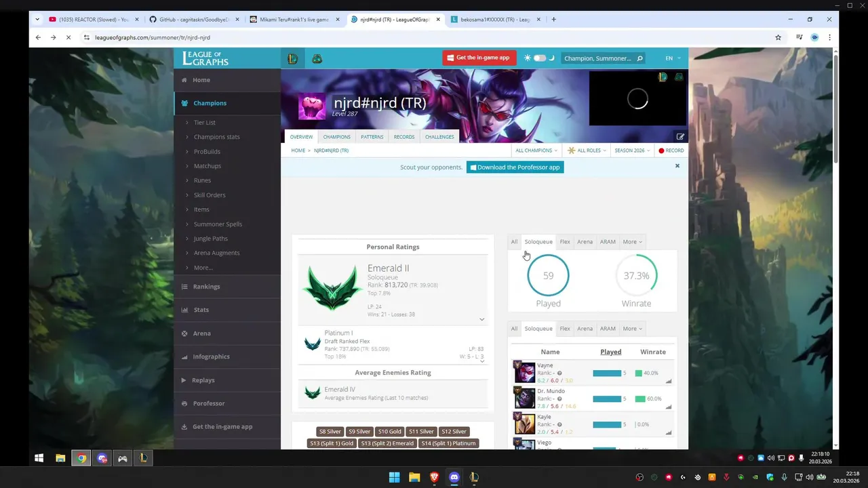The image size is (868, 488).
Task: Expand the Emerald II rating chevron
Action: (481, 319)
